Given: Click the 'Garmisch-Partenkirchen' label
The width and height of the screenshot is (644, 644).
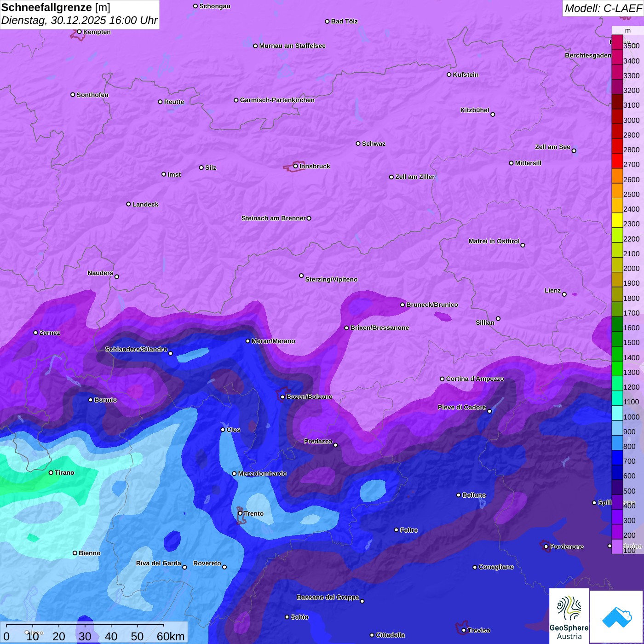Looking at the screenshot, I should coord(277,100).
